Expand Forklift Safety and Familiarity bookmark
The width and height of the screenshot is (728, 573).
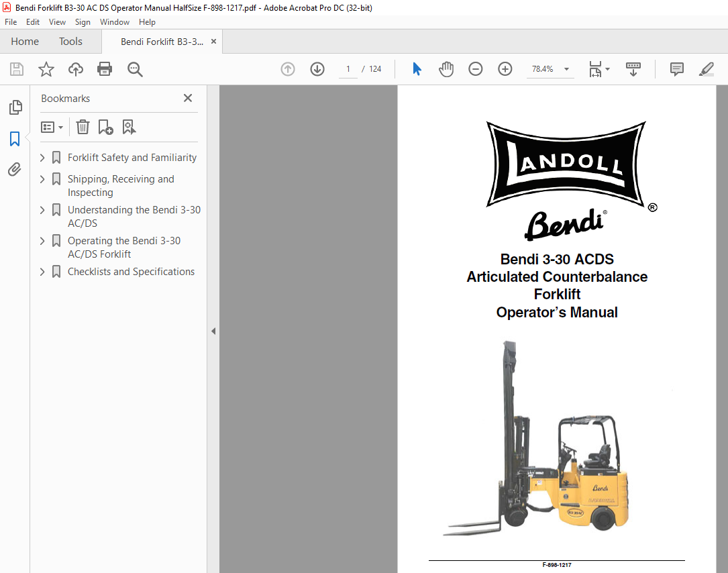(42, 158)
